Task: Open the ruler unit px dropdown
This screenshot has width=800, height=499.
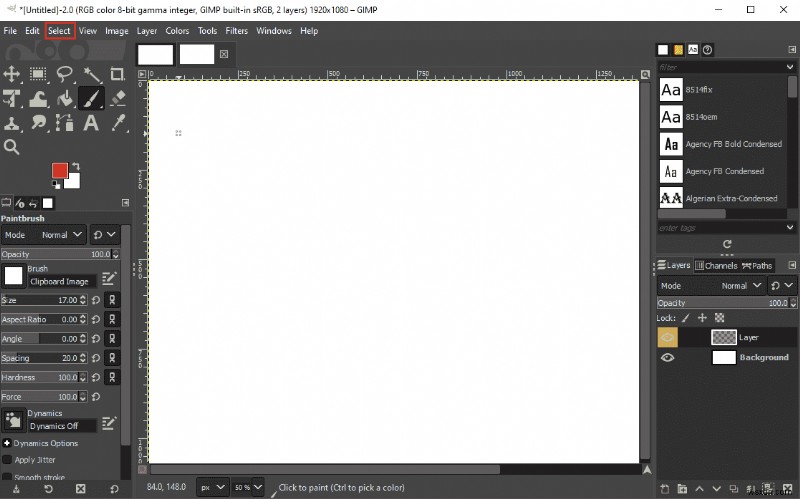Action: pos(212,487)
